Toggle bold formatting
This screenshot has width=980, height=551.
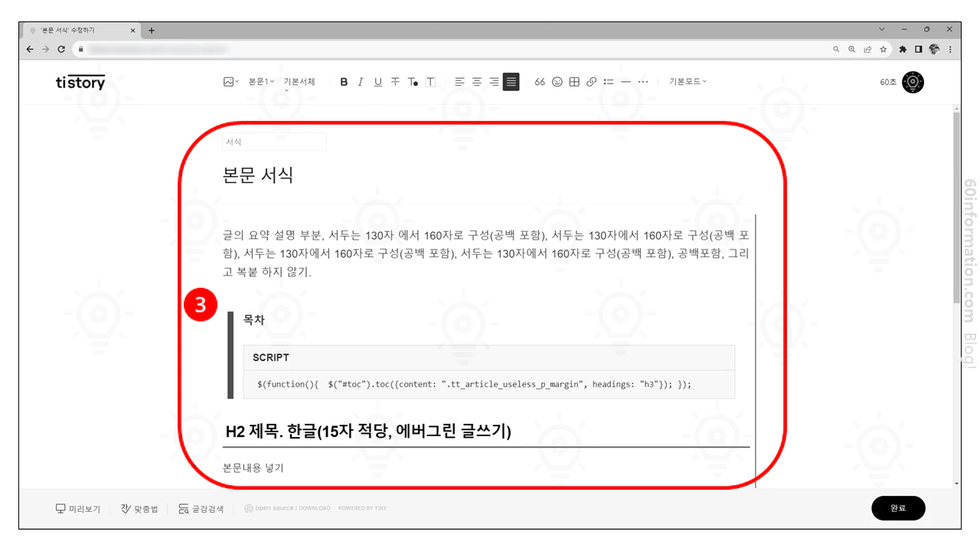tap(344, 82)
